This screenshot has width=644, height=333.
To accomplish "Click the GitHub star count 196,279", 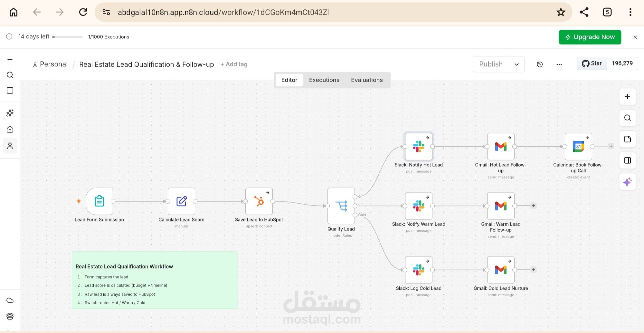I will pyautogui.click(x=622, y=64).
